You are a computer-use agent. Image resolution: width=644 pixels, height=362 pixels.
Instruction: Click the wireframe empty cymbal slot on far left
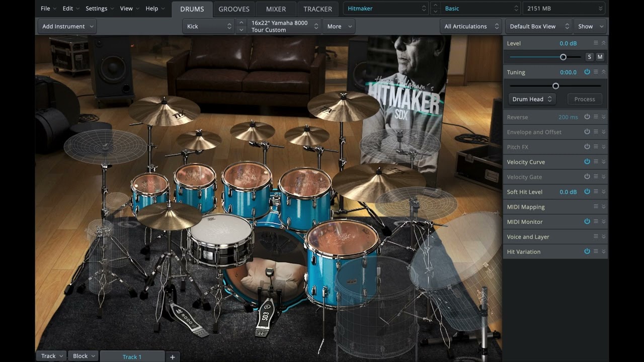[x=105, y=147]
